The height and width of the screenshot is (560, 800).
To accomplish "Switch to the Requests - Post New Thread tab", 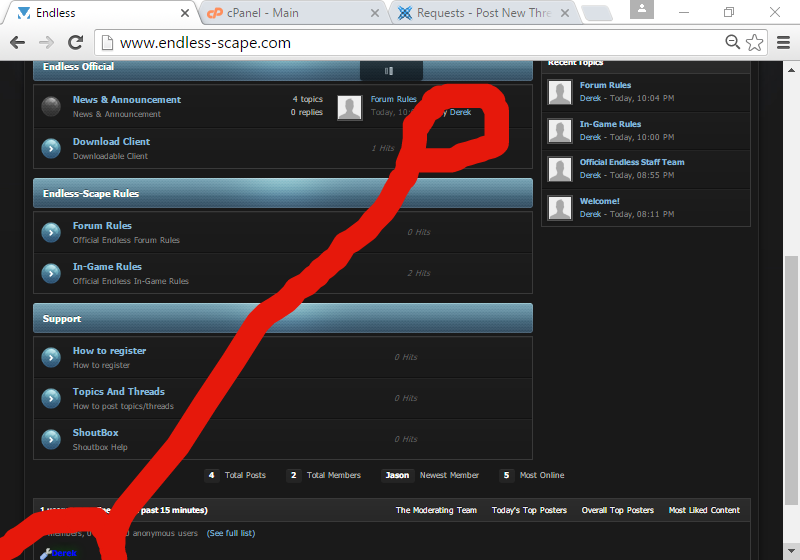I will tap(484, 13).
